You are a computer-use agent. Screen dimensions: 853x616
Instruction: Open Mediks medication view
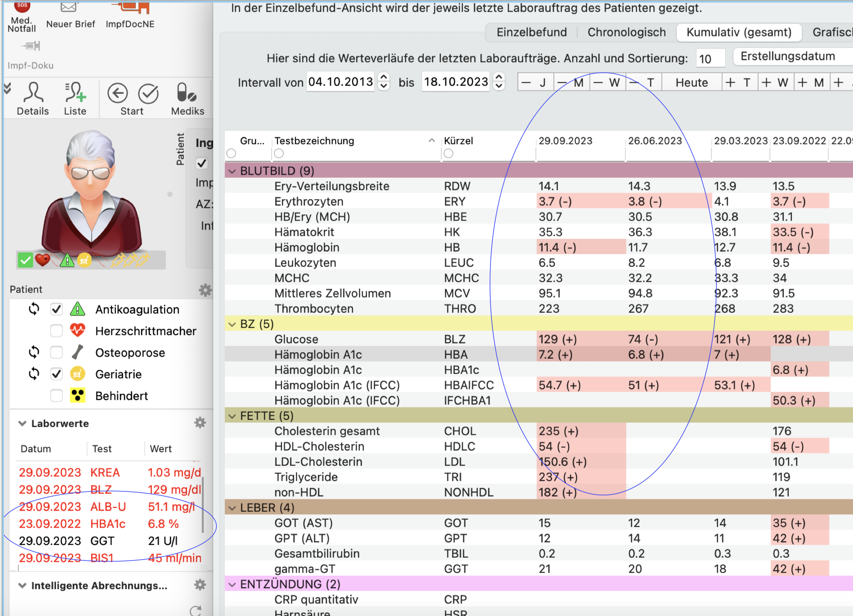[x=187, y=99]
